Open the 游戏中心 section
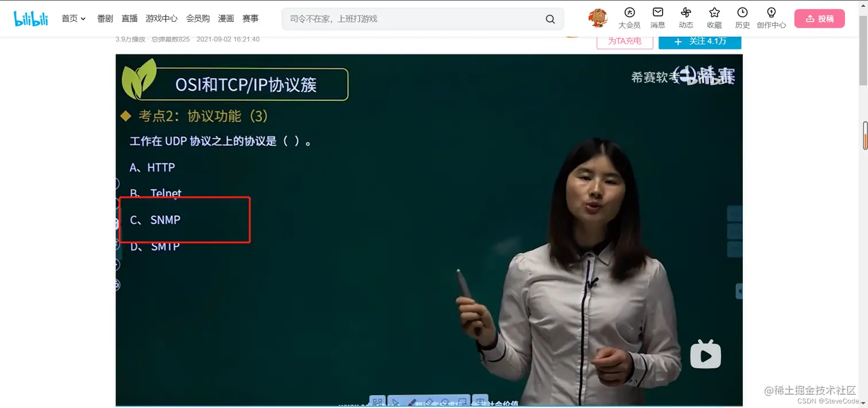Image resolution: width=868 pixels, height=408 pixels. (161, 18)
